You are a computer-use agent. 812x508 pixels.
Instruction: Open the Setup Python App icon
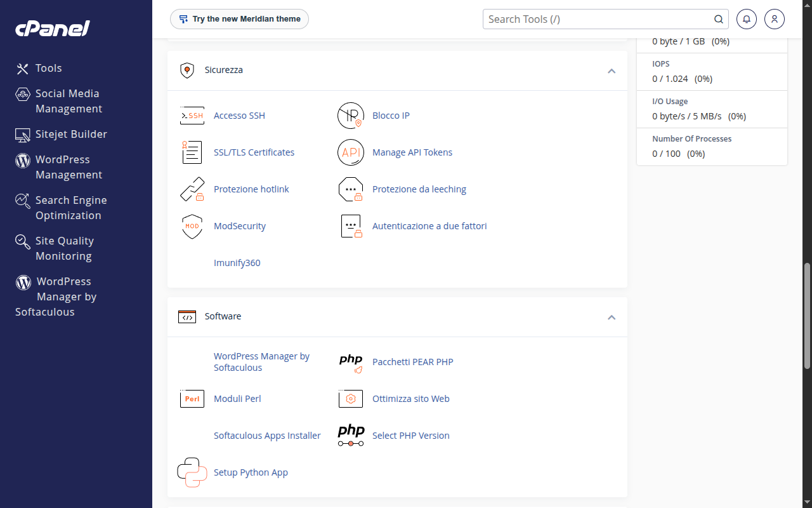192,472
